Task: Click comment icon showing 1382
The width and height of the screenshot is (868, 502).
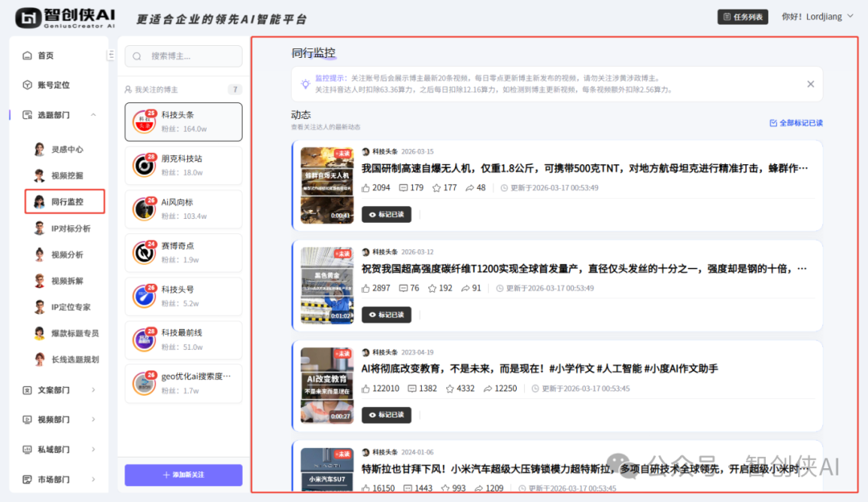Action: [x=411, y=389]
